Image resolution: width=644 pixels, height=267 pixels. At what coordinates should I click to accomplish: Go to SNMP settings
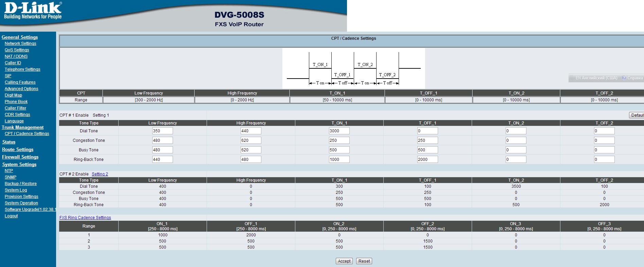point(11,177)
